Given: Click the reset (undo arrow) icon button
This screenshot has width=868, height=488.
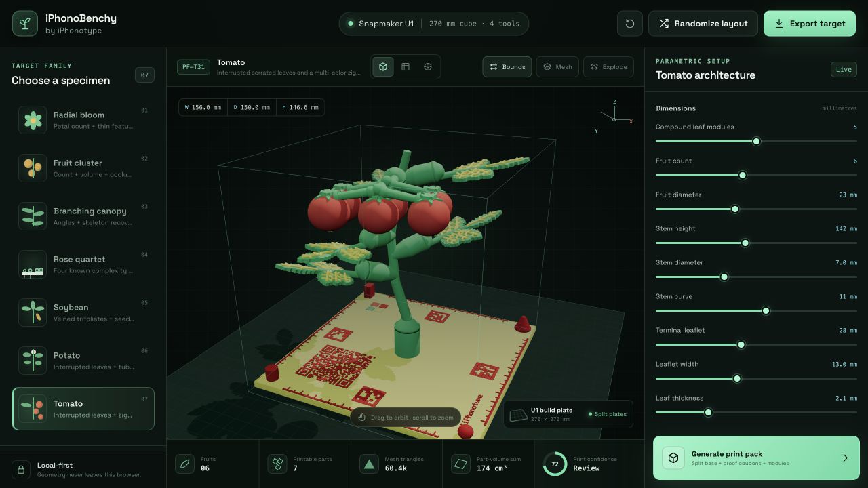Looking at the screenshot, I should tap(630, 24).
